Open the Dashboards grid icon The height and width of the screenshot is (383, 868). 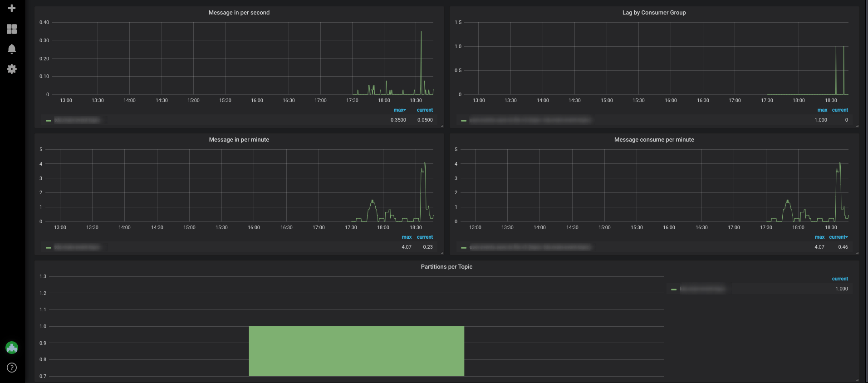pos(12,29)
